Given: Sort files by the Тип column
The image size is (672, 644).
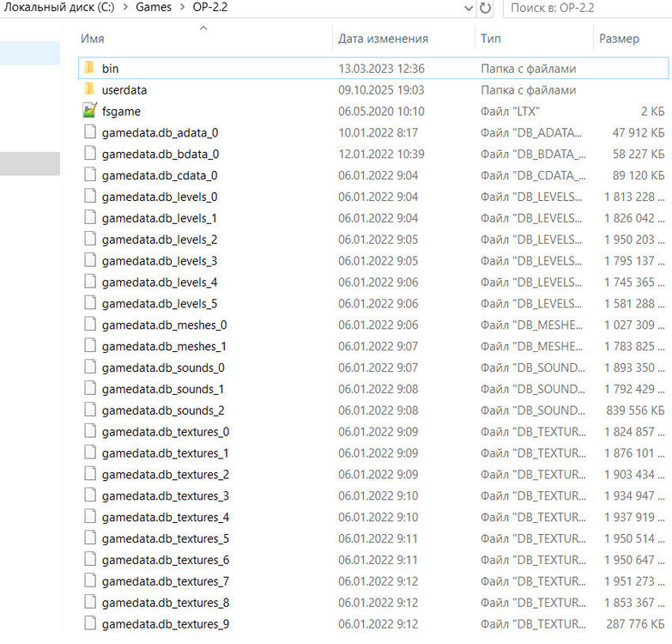Looking at the screenshot, I should tap(491, 39).
